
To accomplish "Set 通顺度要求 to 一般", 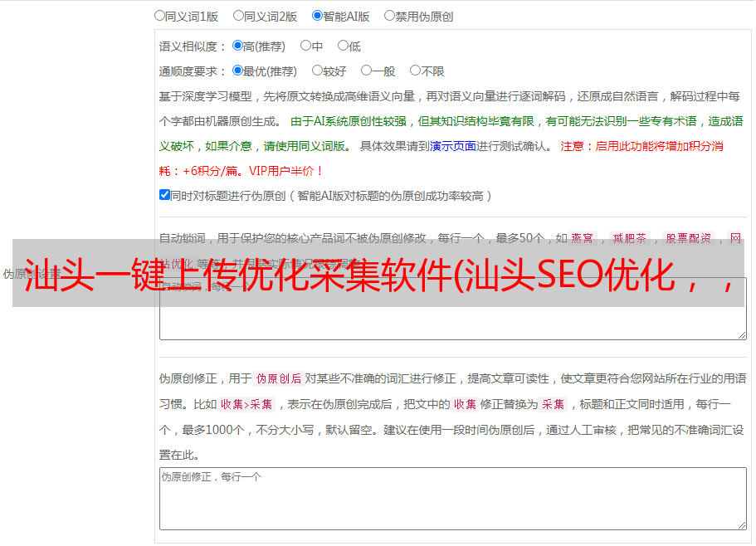I will pos(366,71).
